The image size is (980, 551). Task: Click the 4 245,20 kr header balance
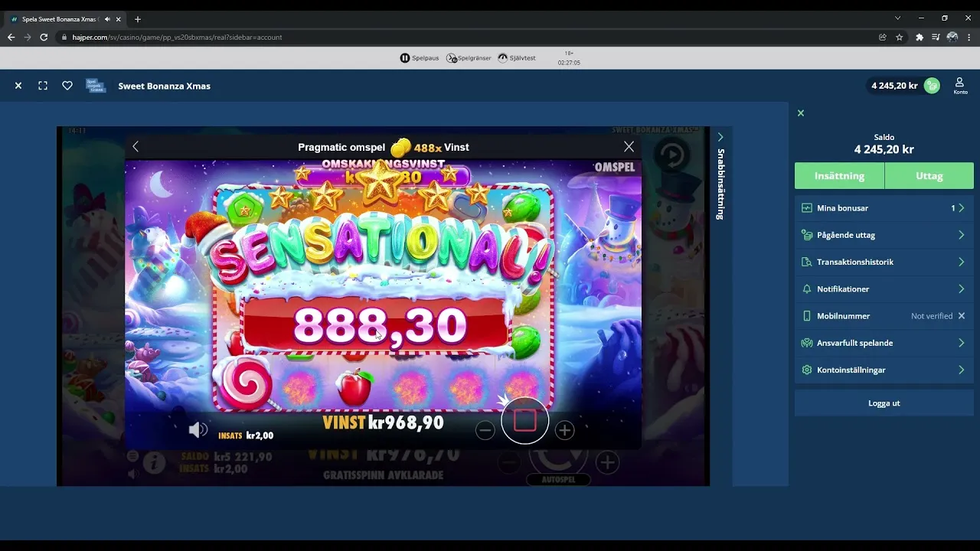894,86
